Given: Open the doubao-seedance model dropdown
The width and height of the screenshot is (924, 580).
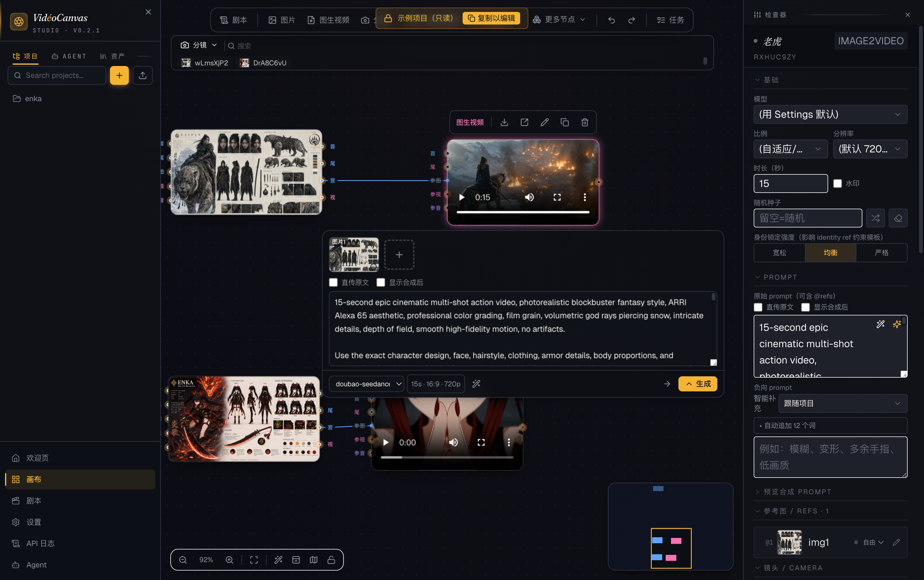Looking at the screenshot, I should [x=366, y=384].
